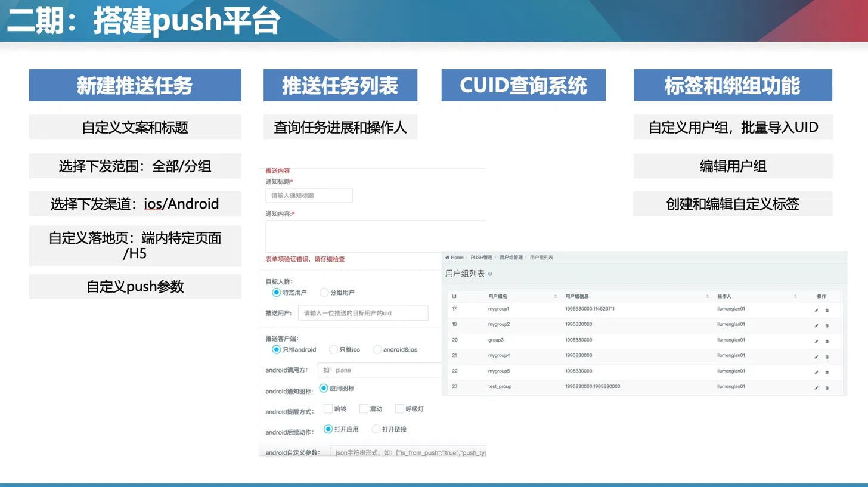Edit the test_group entry
Viewport: 868px width, 487px height.
816,387
